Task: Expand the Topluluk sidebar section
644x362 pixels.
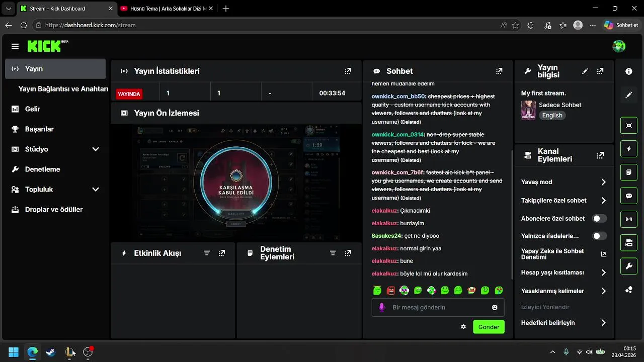Action: (96, 190)
